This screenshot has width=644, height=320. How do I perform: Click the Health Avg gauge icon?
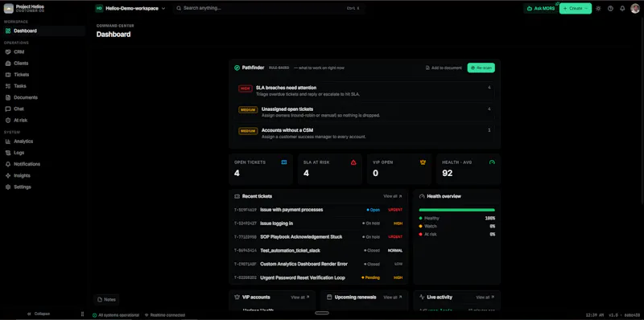click(x=492, y=162)
